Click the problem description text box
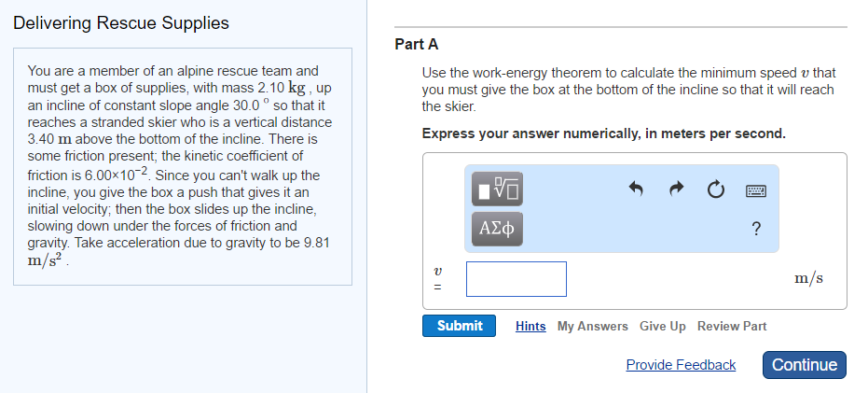Viewport: 868px width, 393px height. 183,166
